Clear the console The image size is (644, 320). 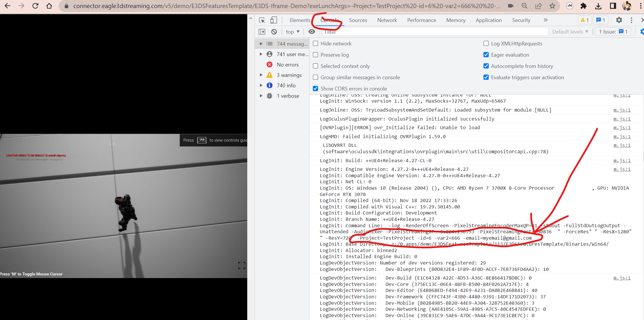coord(274,32)
